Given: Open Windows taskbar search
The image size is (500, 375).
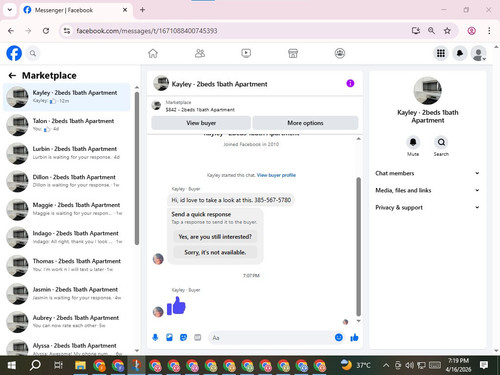Looking at the screenshot, I should [35, 366].
